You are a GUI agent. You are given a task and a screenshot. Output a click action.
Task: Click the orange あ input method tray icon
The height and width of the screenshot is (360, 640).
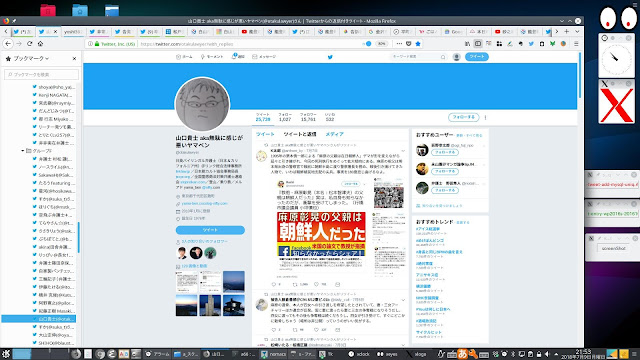462,354
